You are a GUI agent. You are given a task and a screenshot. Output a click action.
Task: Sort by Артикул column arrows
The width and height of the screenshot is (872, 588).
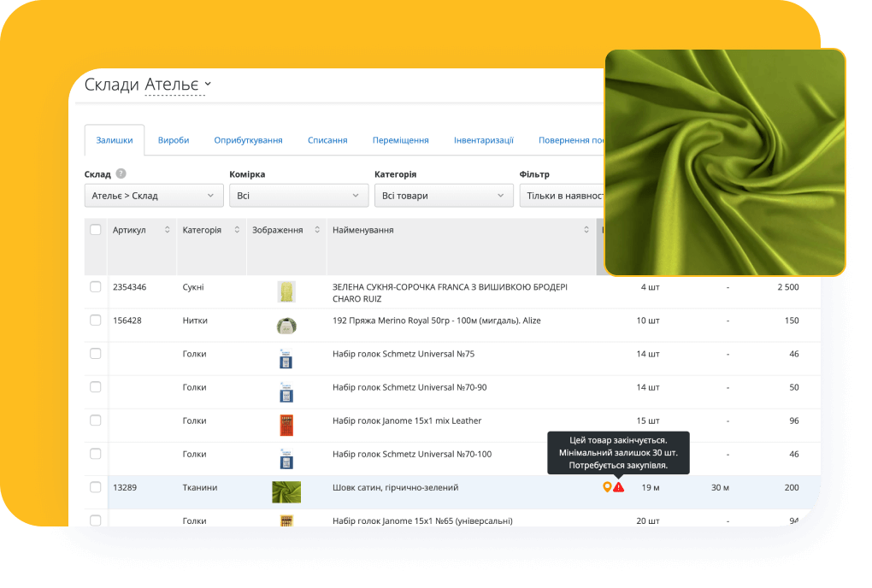click(167, 230)
